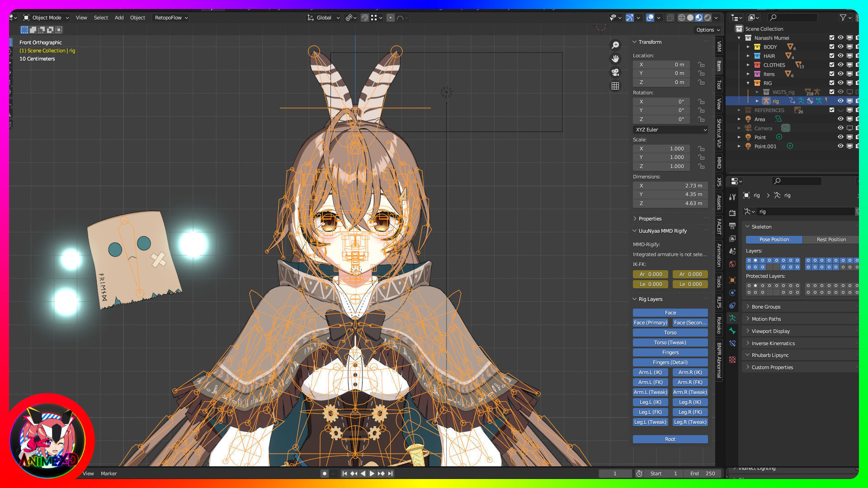Open the RetopoFlow menu
The image size is (868, 488).
pos(170,18)
